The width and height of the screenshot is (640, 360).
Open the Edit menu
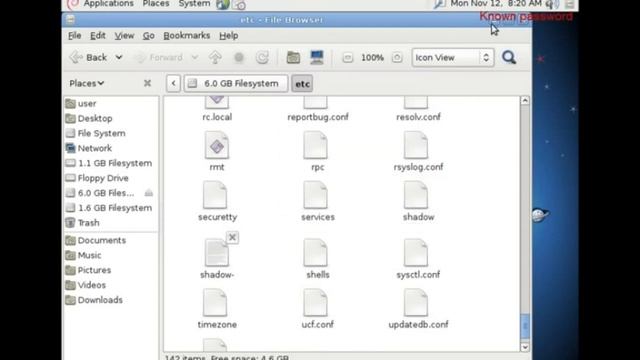click(x=98, y=36)
